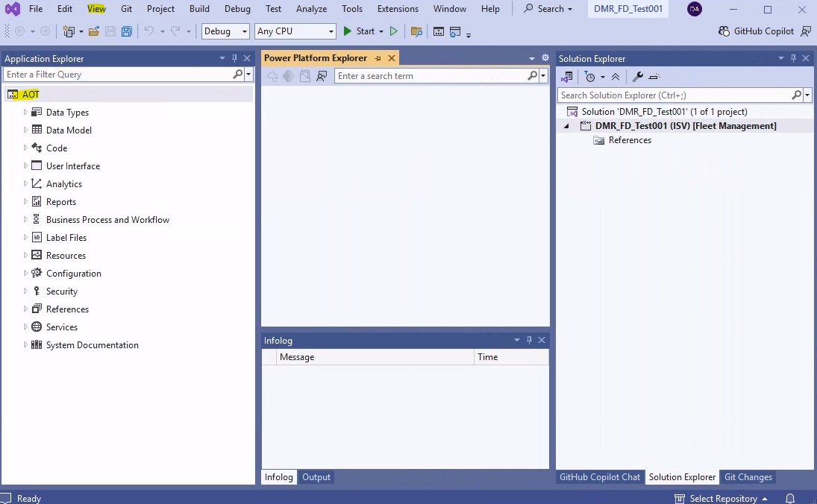Viewport: 817px width, 504px height.
Task: Click the Enter a search term field
Action: tap(430, 76)
